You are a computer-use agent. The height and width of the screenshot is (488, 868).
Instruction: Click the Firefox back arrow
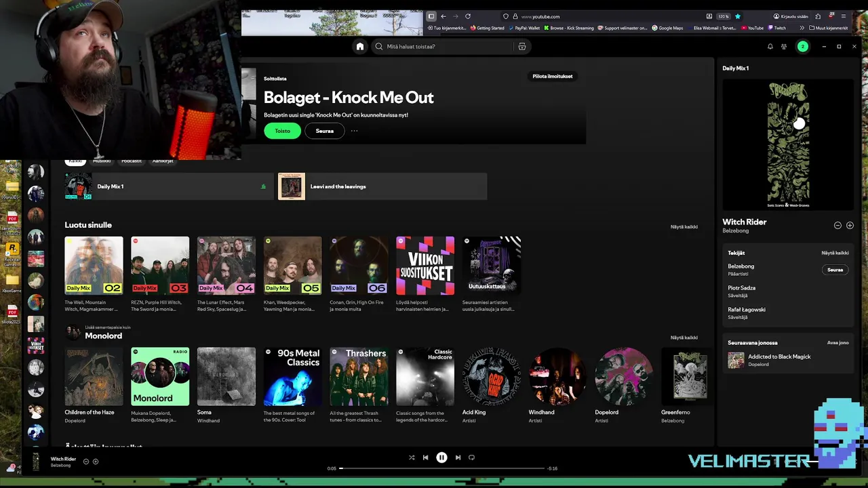point(443,16)
